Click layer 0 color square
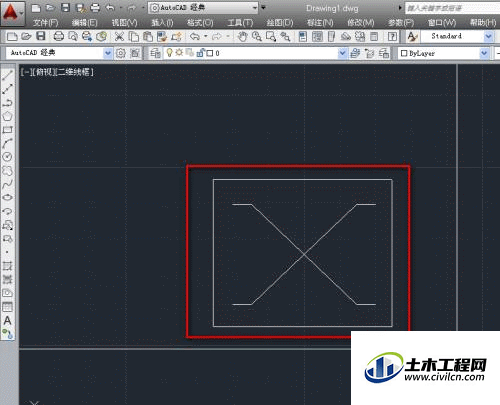 tap(210, 53)
